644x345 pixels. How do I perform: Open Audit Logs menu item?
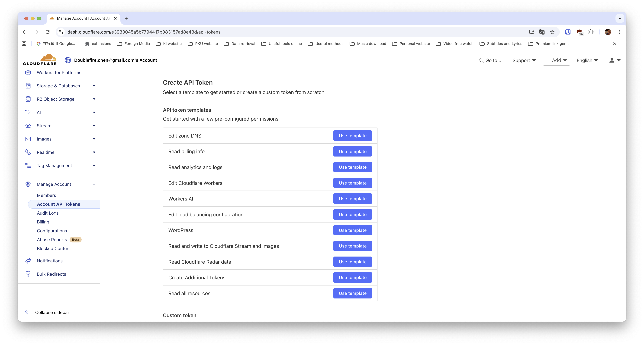coord(48,213)
